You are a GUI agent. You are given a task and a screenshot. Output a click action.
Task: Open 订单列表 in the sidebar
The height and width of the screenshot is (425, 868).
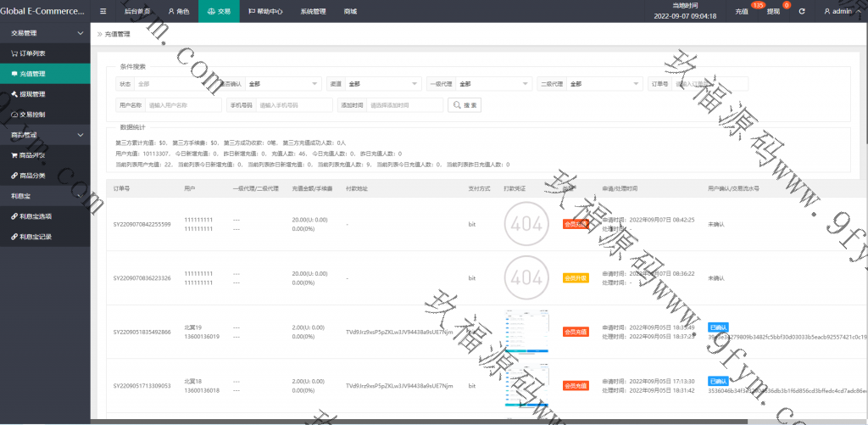32,53
